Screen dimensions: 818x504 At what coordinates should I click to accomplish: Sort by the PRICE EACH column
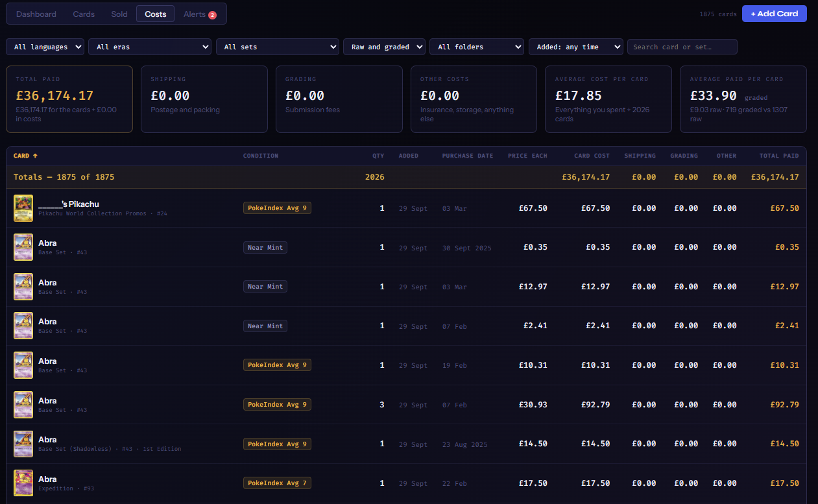[527, 156]
